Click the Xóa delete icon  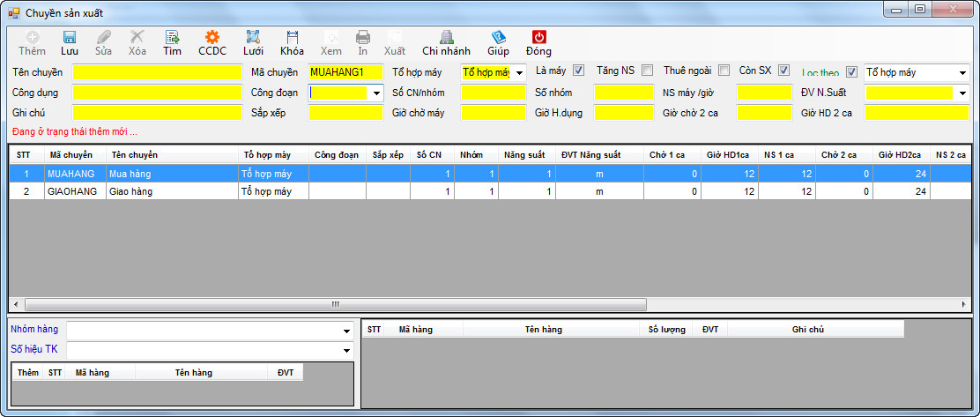click(x=137, y=37)
